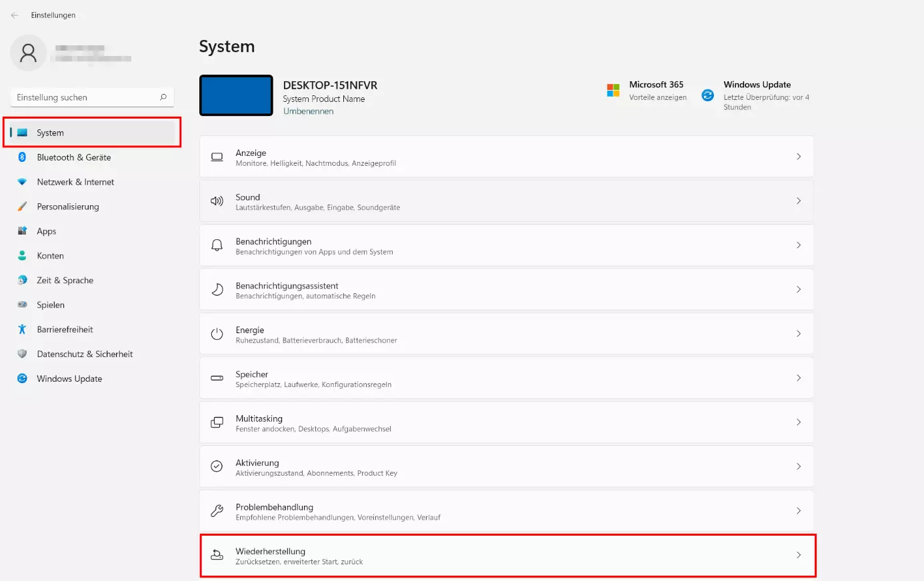Open Wiederherstellung via its chevron

pos(799,555)
